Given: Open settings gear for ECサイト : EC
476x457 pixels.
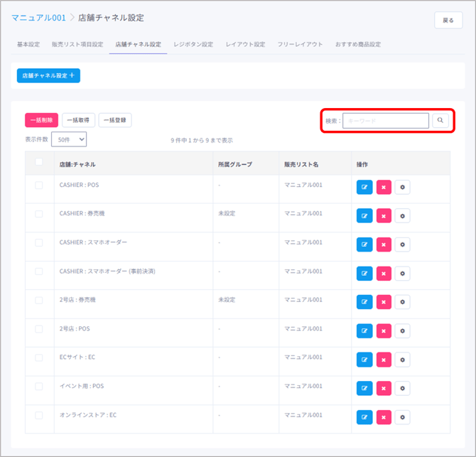Looking at the screenshot, I should [x=402, y=359].
